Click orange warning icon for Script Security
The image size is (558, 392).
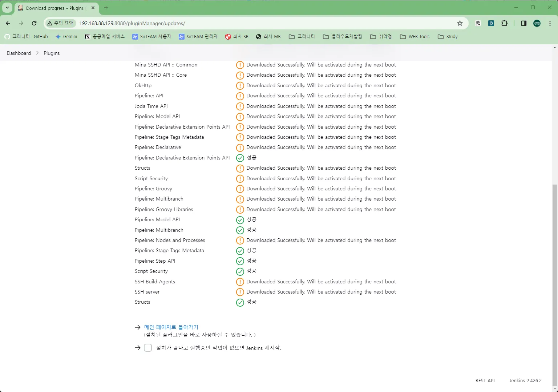(x=240, y=179)
